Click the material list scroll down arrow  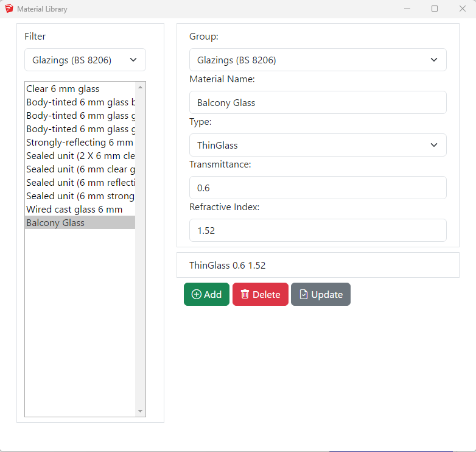click(x=141, y=412)
